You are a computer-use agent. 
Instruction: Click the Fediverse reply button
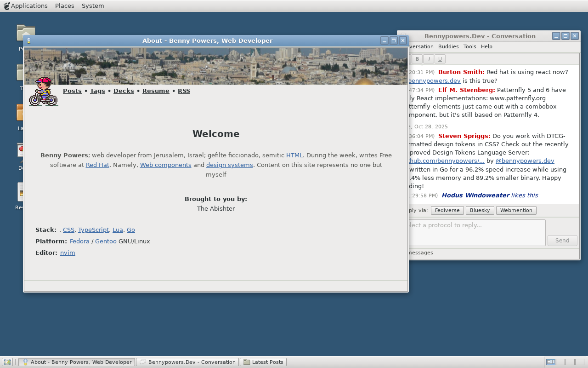[447, 210]
